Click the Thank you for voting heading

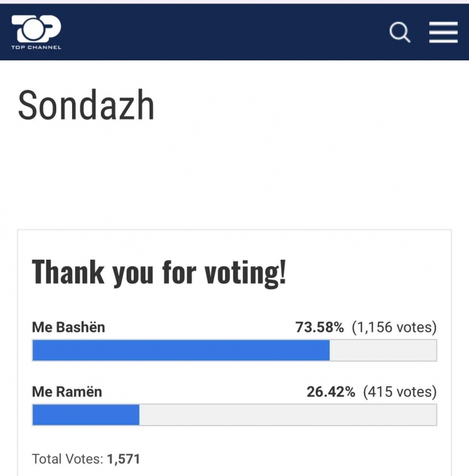pos(159,273)
